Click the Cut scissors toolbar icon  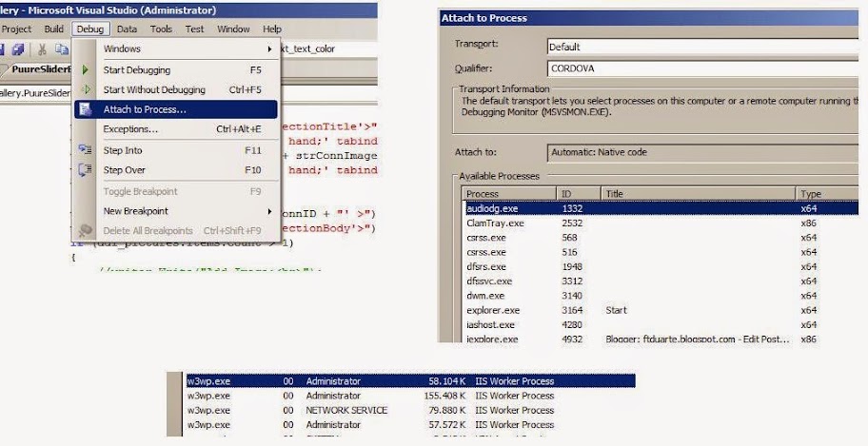[x=42, y=49]
